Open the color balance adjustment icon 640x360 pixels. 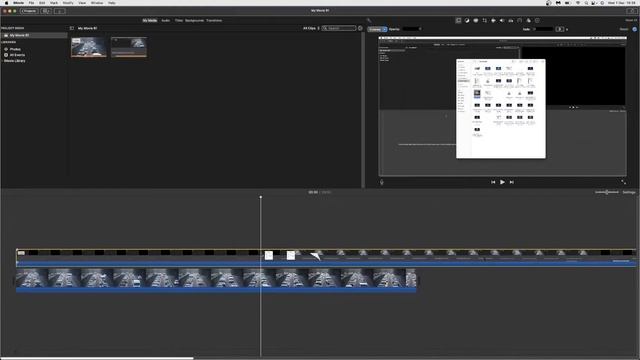[x=467, y=20]
